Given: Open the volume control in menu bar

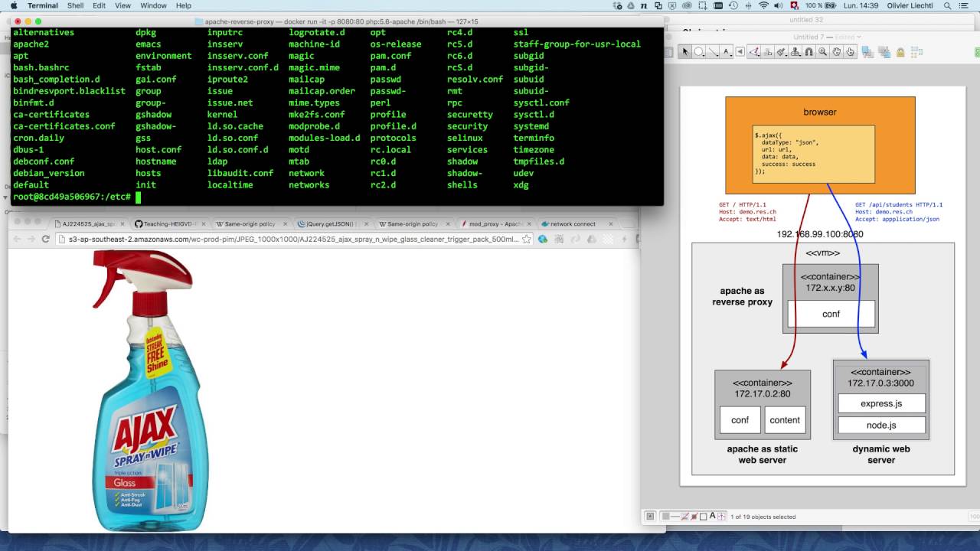Looking at the screenshot, I should click(779, 5).
